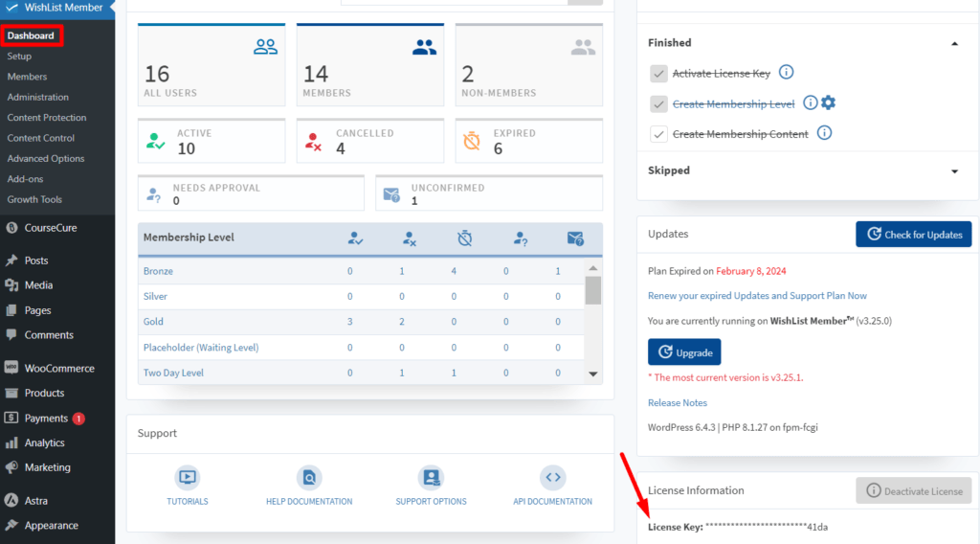The image size is (980, 544).
Task: Click gear icon next to Create Membership Level
Action: 829,102
